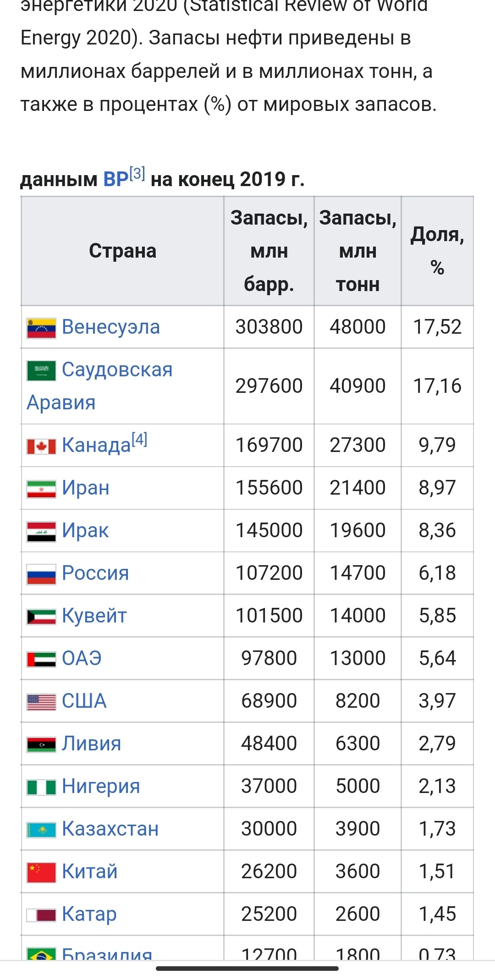
Task: Tap the Russia flag icon
Action: pos(41,574)
